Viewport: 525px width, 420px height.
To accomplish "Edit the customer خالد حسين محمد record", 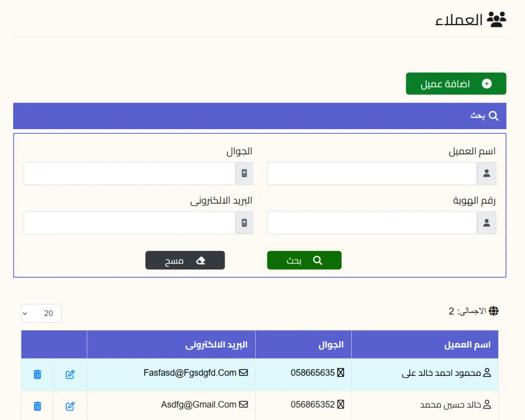I will (70, 405).
